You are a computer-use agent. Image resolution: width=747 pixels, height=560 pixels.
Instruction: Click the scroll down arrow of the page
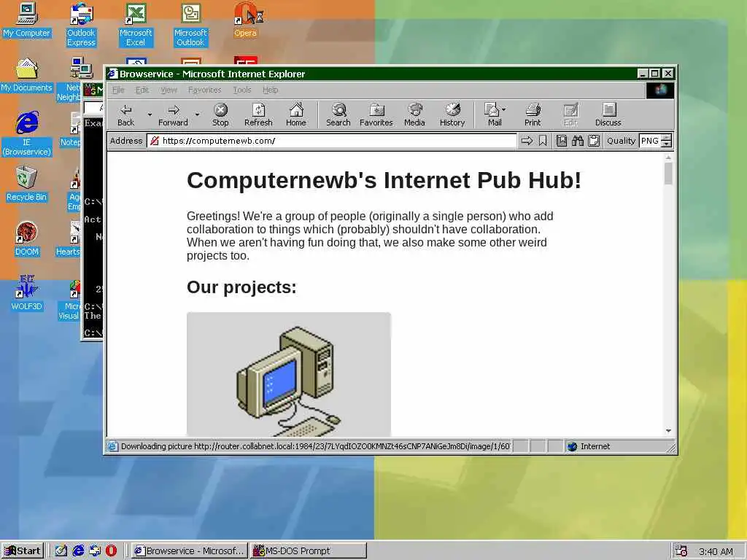click(668, 431)
